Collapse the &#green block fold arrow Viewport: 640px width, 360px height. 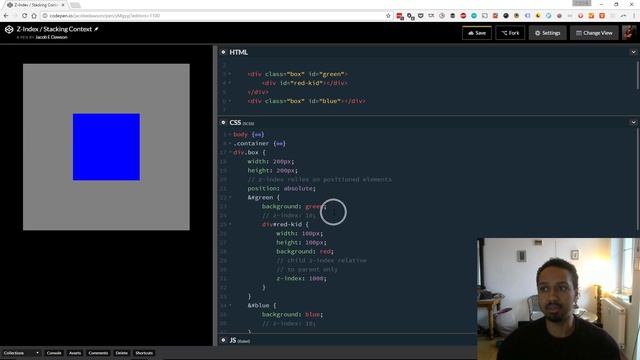point(230,198)
